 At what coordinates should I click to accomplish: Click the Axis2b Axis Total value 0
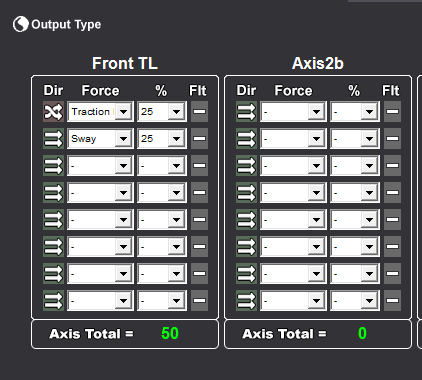[362, 333]
